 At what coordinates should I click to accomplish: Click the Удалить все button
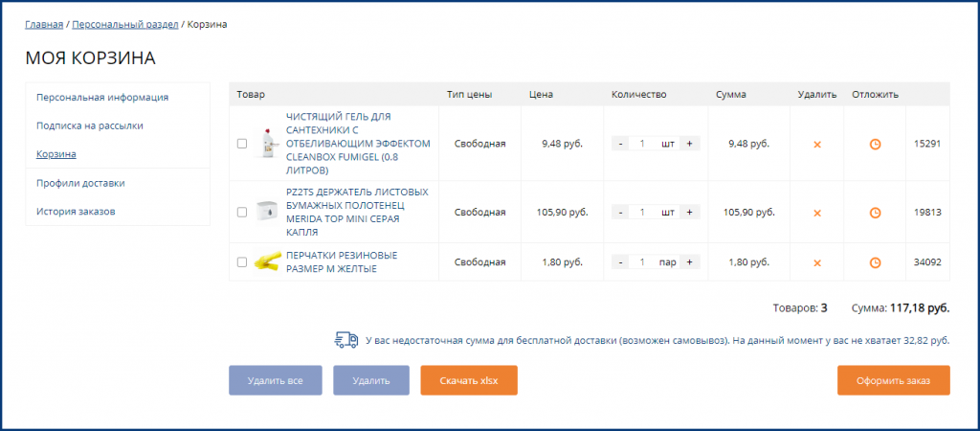(276, 380)
